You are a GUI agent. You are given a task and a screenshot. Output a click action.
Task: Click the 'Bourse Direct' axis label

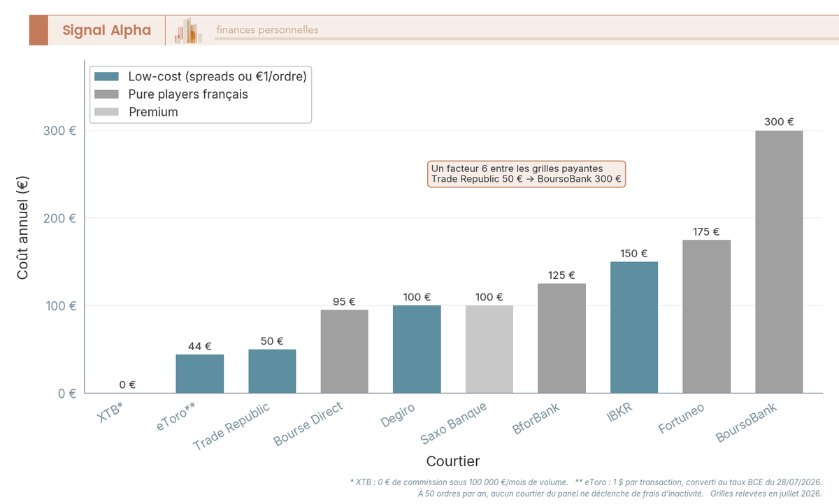(x=308, y=424)
